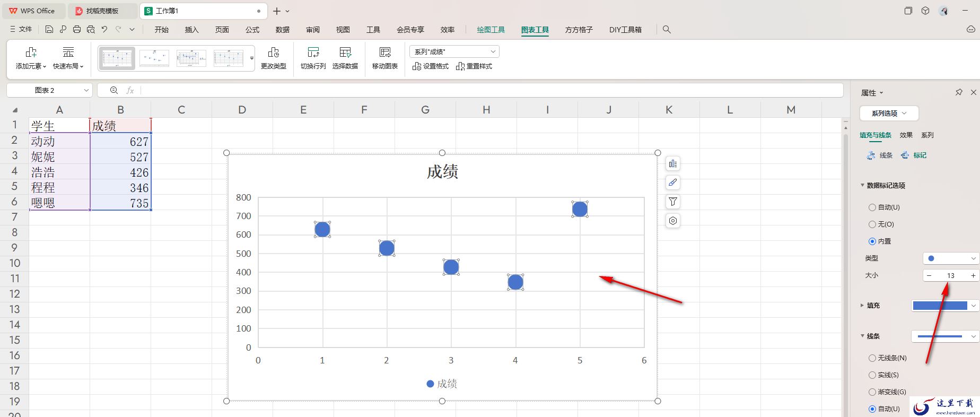
Task: Open the quick access toolbar customize arrow
Action: (x=132, y=30)
